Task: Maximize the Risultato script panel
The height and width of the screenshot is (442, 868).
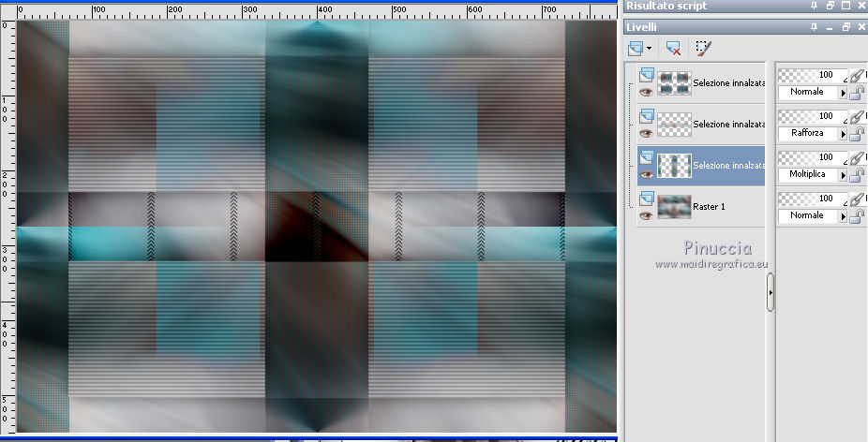Action: [x=846, y=6]
